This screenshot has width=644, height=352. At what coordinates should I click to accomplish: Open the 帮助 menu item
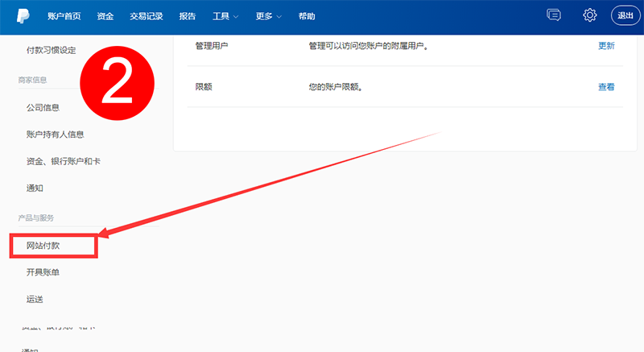307,16
